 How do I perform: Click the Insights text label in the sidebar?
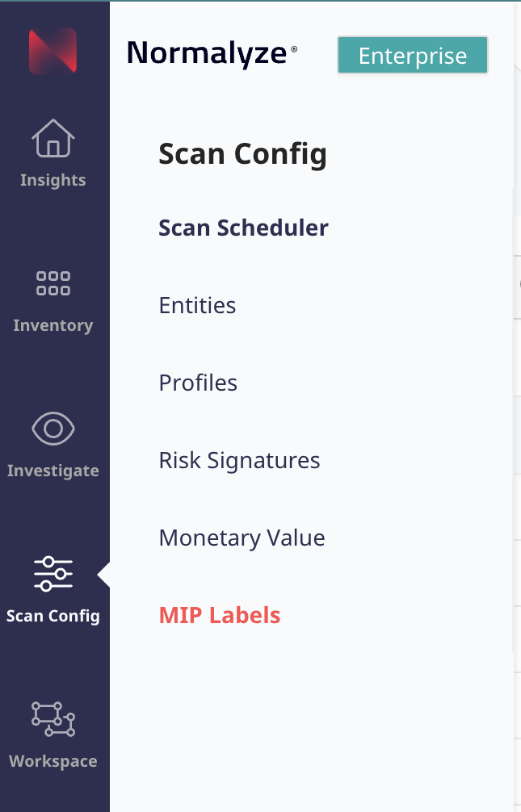[53, 180]
